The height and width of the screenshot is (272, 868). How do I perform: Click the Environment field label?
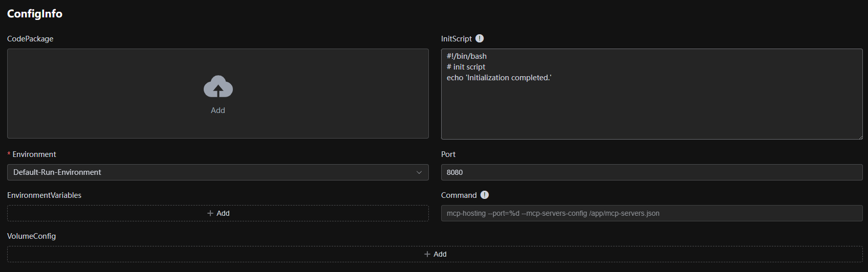coord(34,154)
